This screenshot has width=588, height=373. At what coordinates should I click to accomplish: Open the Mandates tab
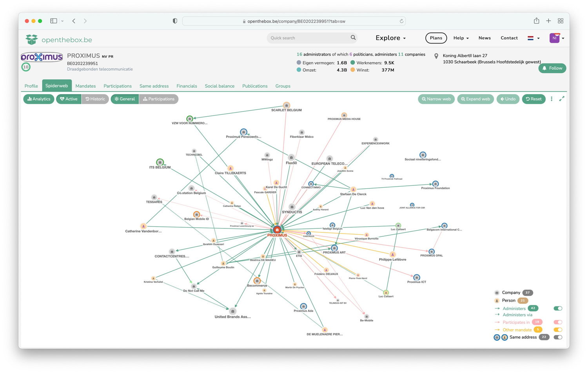click(x=85, y=86)
